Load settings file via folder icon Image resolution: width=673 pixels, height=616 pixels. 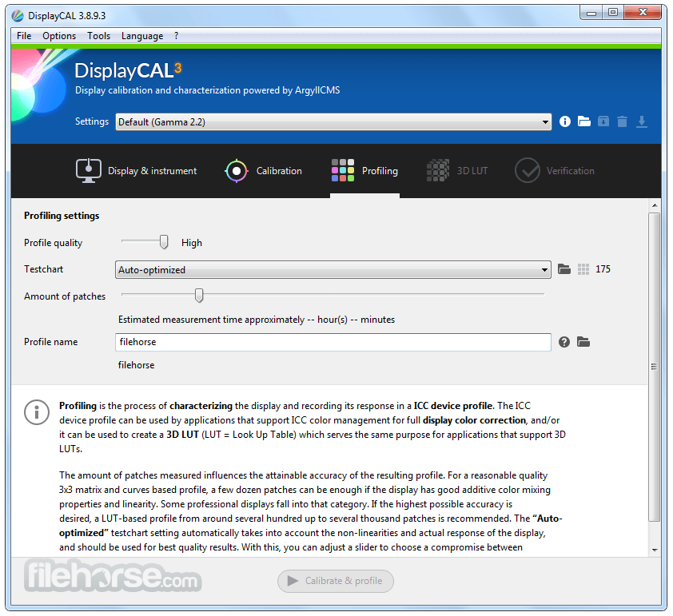pos(583,121)
